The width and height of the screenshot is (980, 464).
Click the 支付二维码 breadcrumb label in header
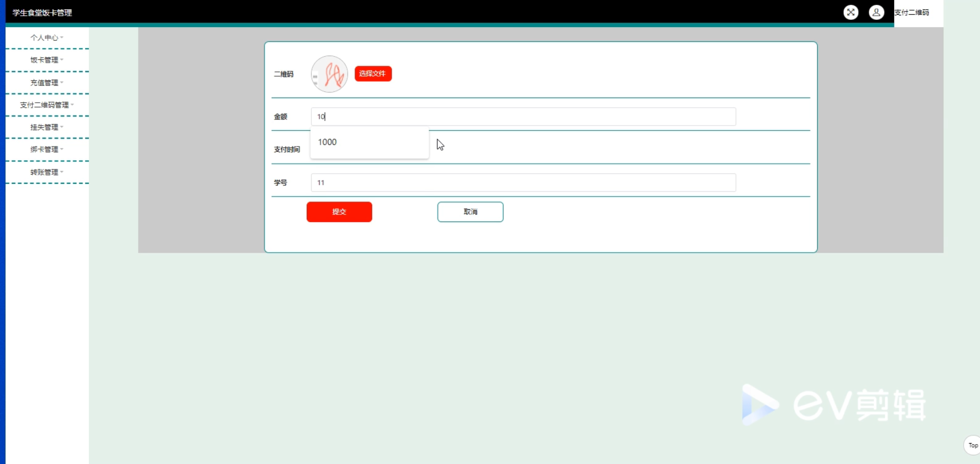click(x=912, y=12)
